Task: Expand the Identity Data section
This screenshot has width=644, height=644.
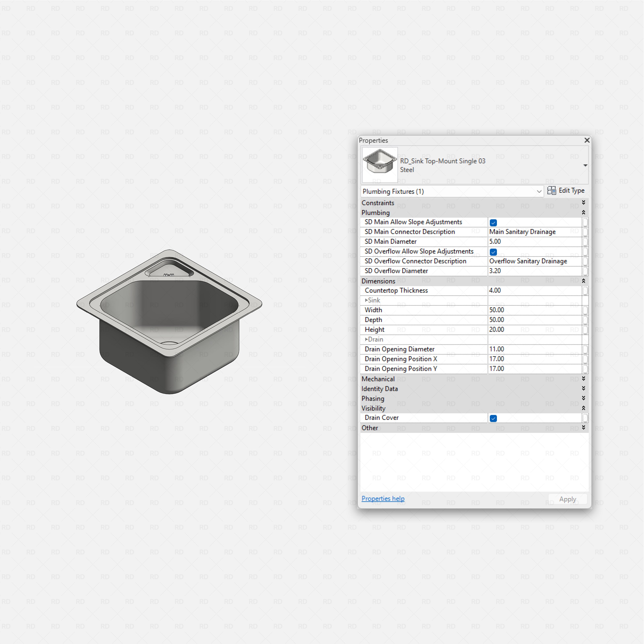Action: (584, 388)
